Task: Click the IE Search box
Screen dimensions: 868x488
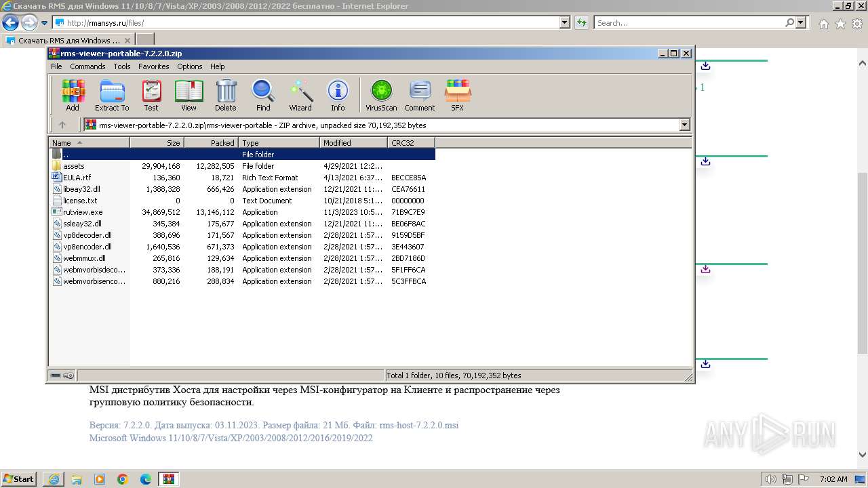Action: [689, 22]
